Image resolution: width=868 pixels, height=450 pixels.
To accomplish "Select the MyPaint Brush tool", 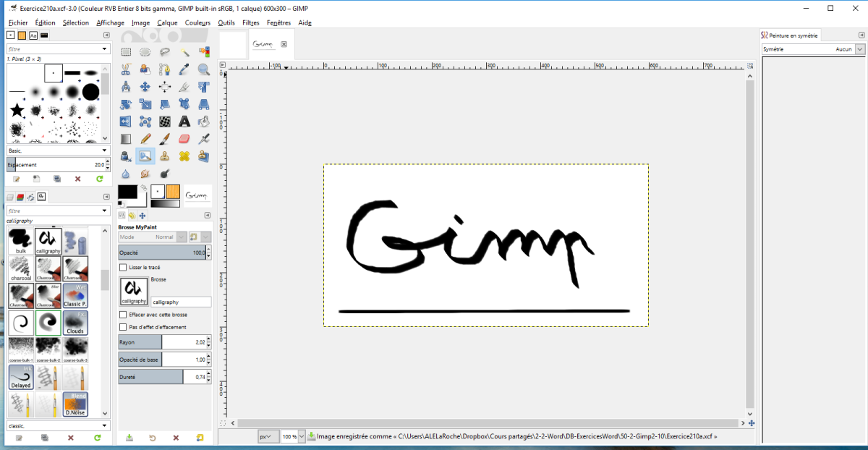I will (145, 156).
